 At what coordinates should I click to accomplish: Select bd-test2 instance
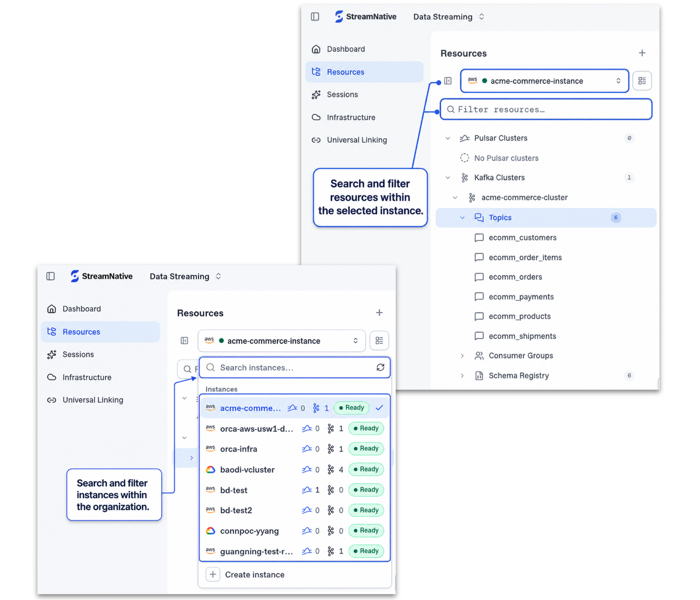point(295,510)
